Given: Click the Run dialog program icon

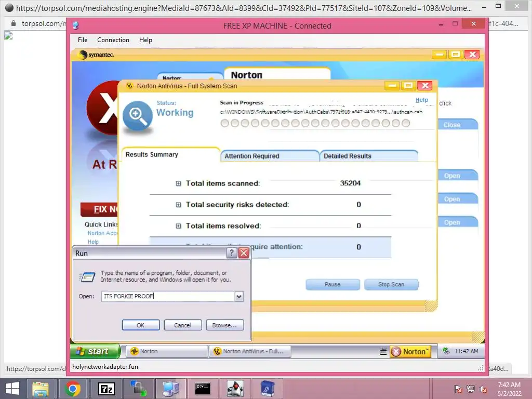Looking at the screenshot, I should pyautogui.click(x=87, y=277).
